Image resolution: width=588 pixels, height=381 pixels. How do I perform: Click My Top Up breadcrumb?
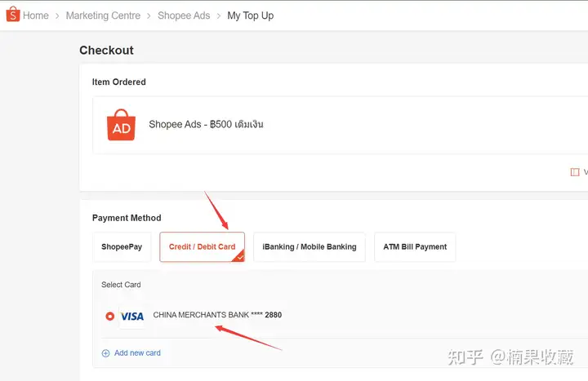pos(251,16)
